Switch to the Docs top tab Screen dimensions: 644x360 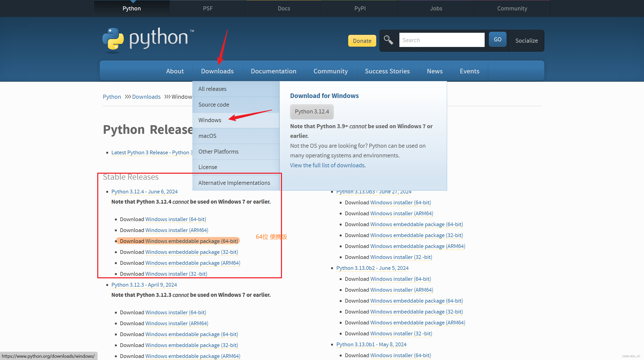click(x=284, y=8)
